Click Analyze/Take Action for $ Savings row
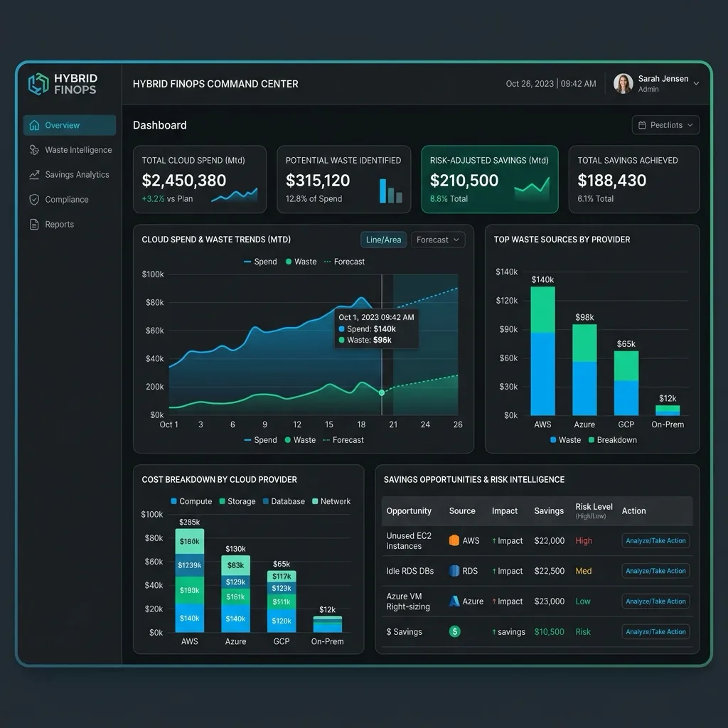728x728 pixels. 655,632
